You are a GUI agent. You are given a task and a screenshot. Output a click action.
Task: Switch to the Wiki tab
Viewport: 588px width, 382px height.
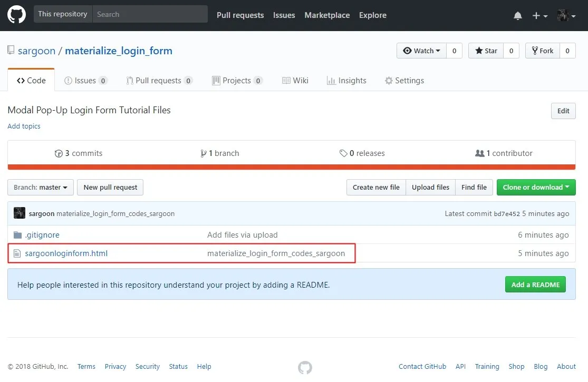point(295,81)
